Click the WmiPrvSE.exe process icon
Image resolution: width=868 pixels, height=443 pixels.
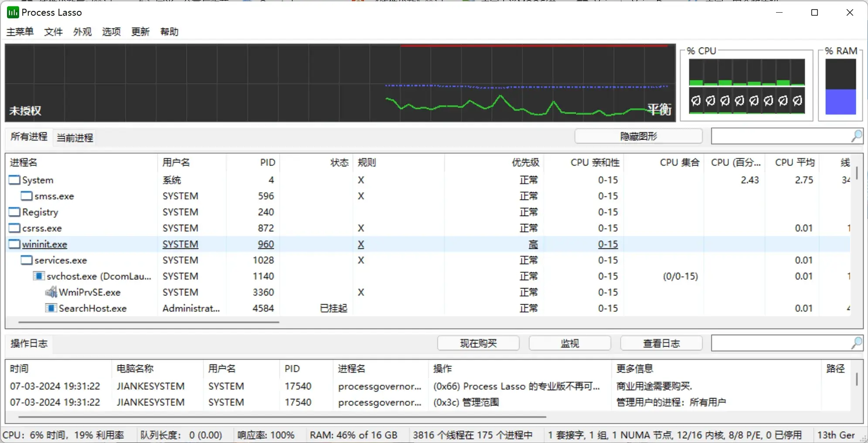pos(51,292)
